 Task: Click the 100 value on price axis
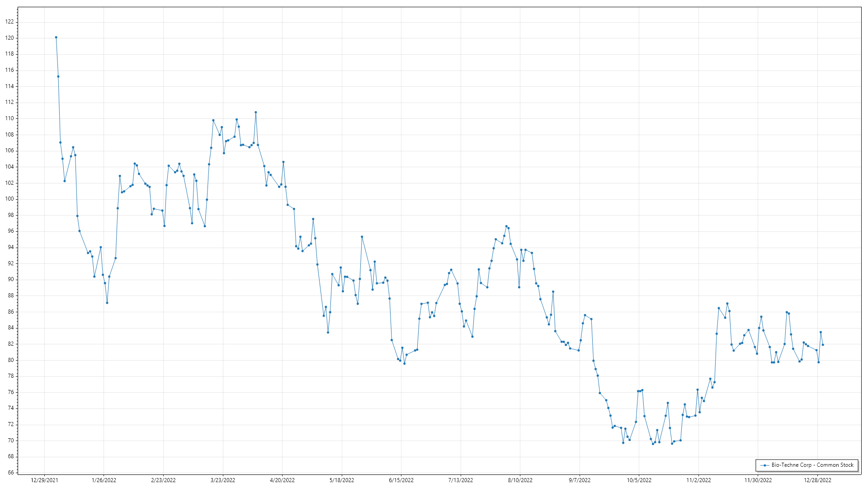pos(9,199)
